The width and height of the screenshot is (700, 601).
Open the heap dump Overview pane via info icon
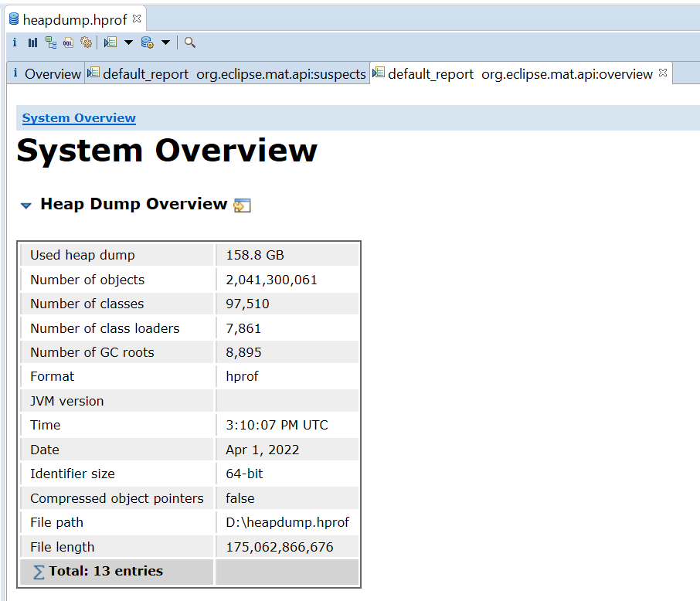14,42
